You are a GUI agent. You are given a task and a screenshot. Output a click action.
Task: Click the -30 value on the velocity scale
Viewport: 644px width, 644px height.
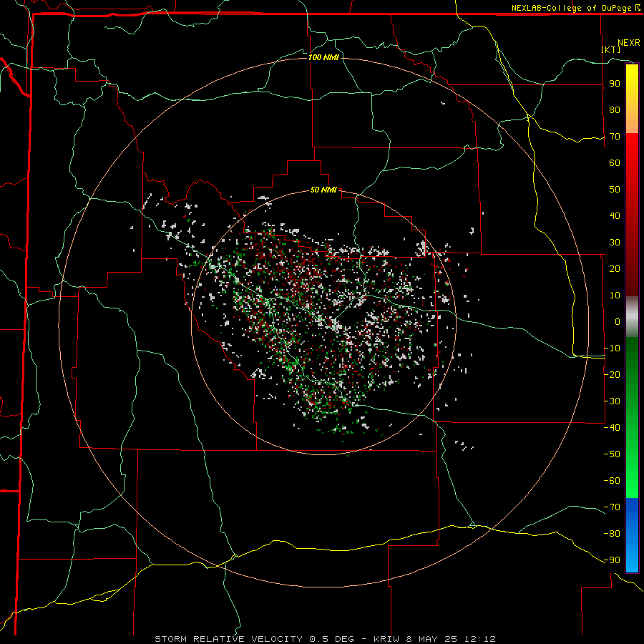(612, 401)
